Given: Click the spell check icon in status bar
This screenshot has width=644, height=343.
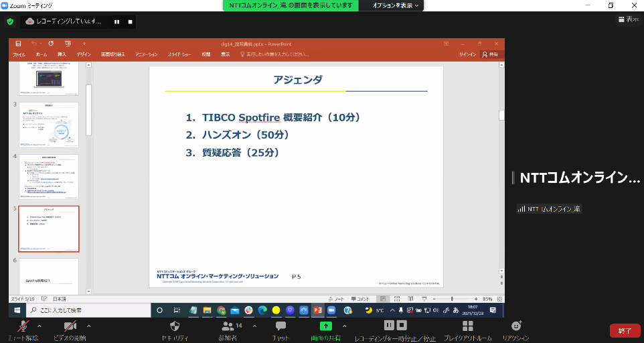Looking at the screenshot, I should coord(44,299).
